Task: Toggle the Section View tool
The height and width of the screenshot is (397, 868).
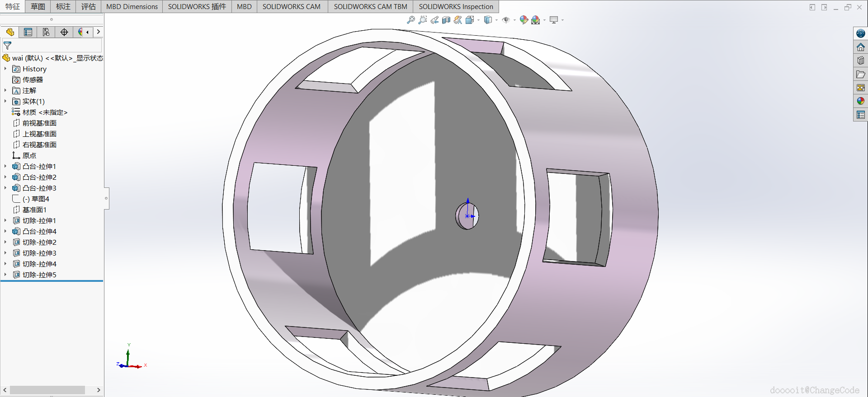Action: pos(446,20)
